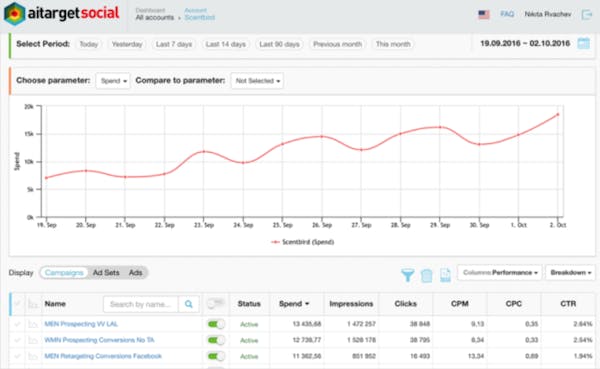
Task: Tick checkbox for MEN Retargeting Conversions Facebook
Action: [x=17, y=356]
